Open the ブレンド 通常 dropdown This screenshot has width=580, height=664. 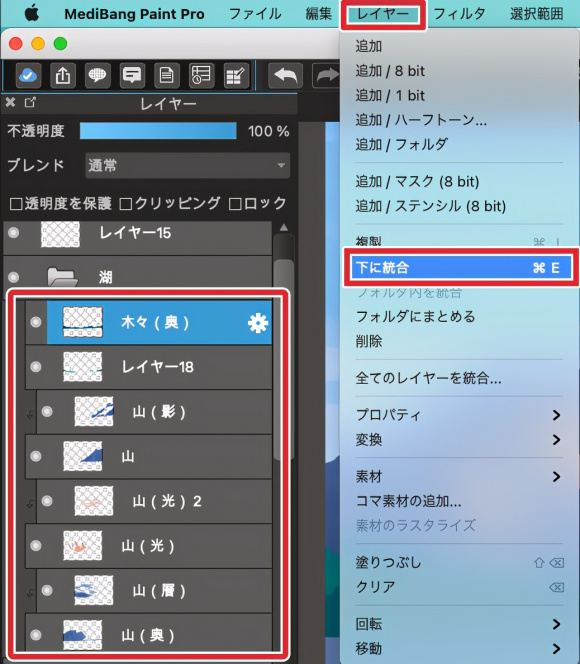point(188,165)
